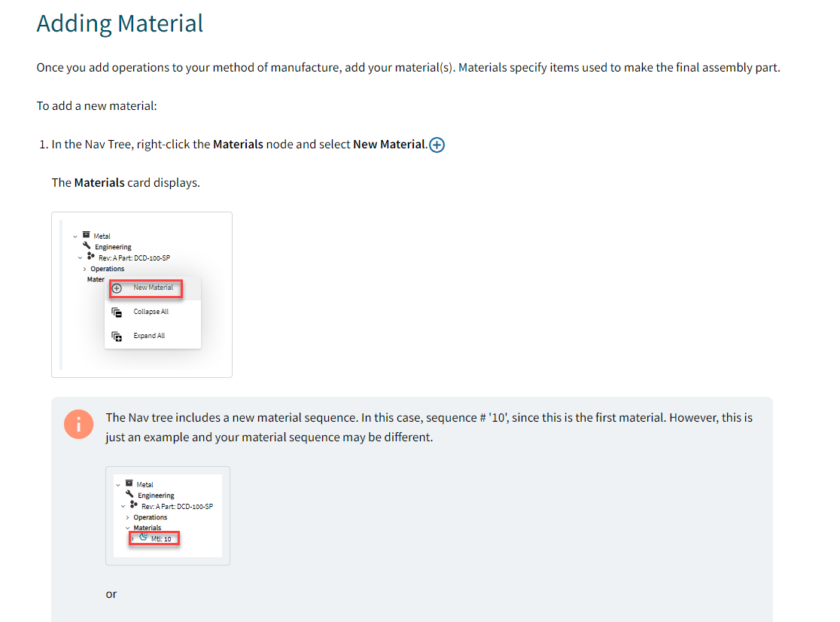
Task: Collapse the Materials node in the note's tree
Action: 127,528
